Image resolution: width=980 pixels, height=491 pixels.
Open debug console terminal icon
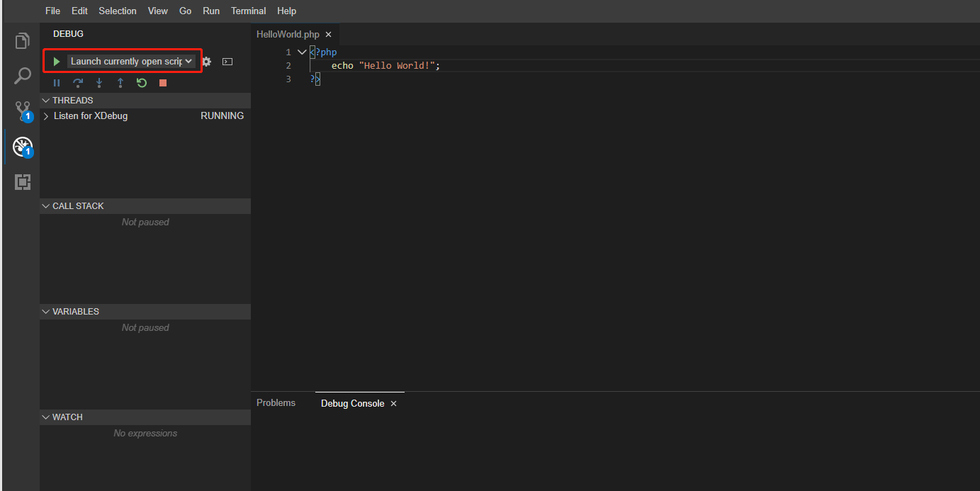[227, 62]
